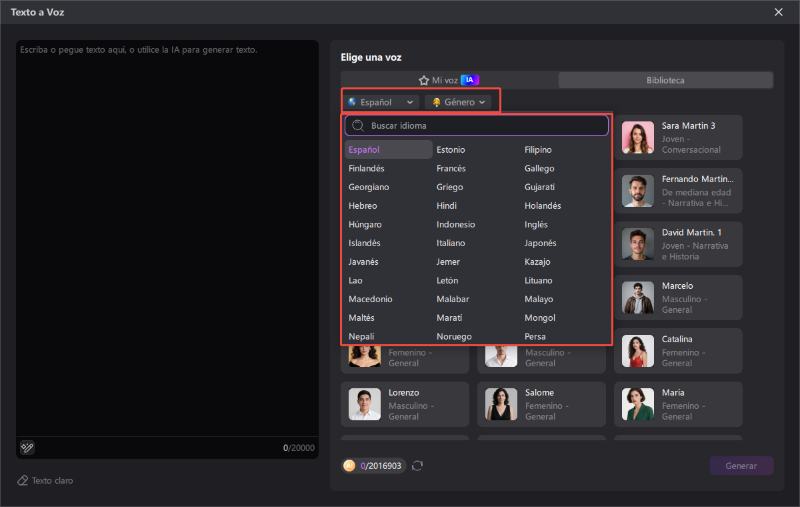Choose Georgiano from language list

pyautogui.click(x=368, y=187)
